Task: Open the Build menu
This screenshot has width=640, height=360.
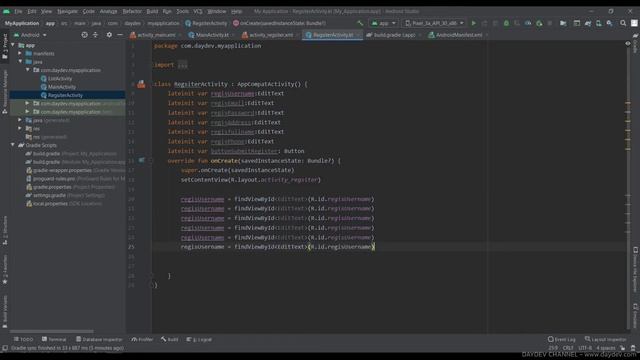Action: 152,11
